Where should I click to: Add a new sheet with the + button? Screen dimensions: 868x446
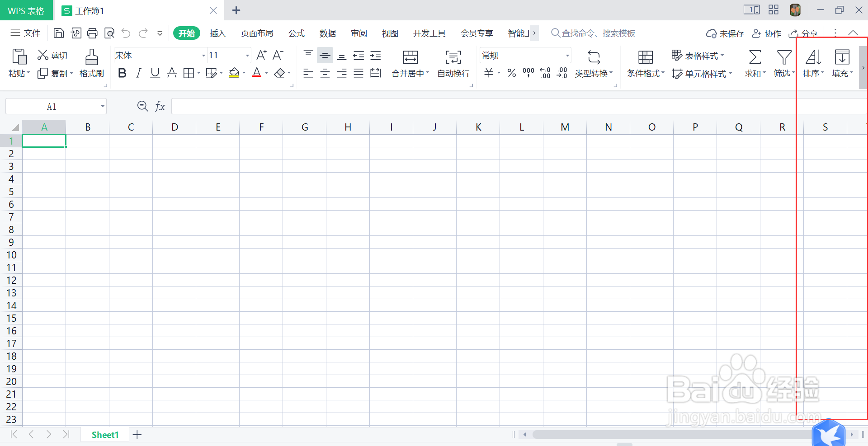point(137,434)
